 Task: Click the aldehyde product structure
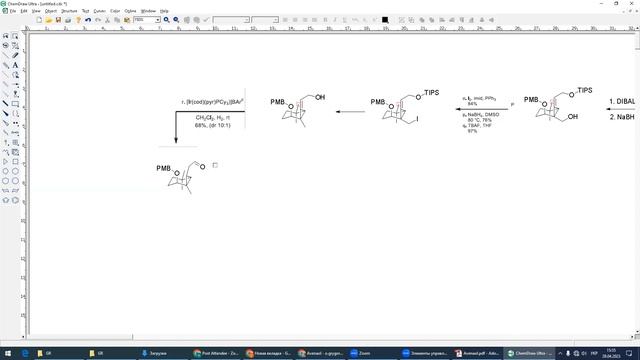(x=181, y=177)
